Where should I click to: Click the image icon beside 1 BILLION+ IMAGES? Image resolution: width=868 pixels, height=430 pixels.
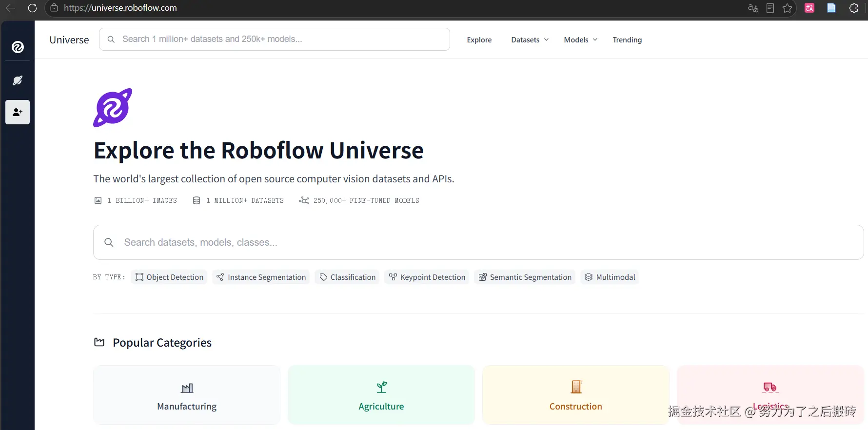[x=98, y=200]
